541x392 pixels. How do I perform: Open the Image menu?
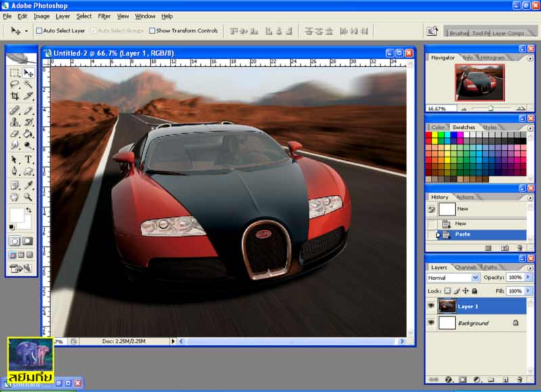coord(41,16)
